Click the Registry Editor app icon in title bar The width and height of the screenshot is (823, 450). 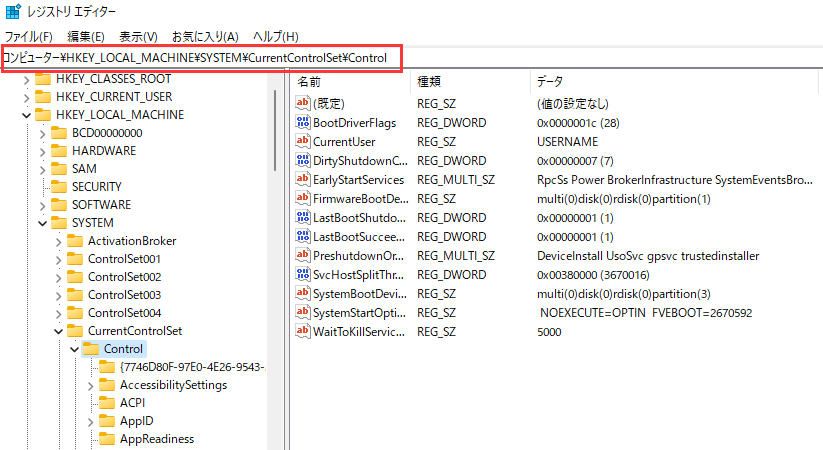12,12
